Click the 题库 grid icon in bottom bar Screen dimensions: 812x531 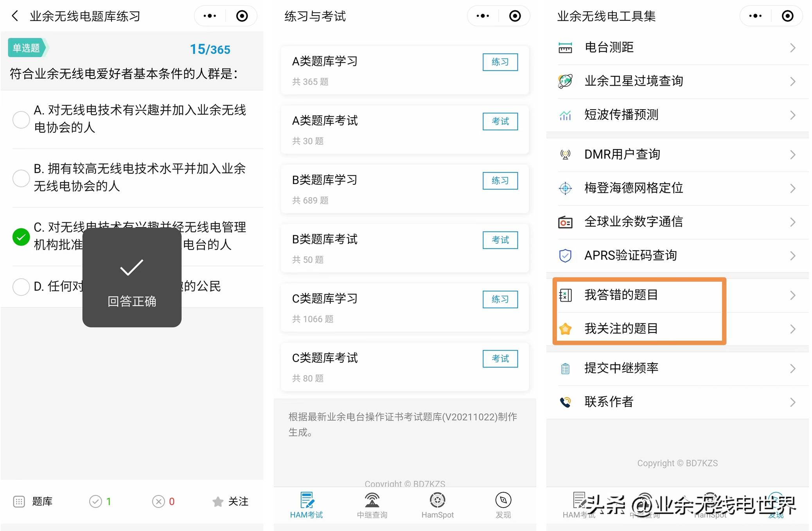(x=19, y=501)
